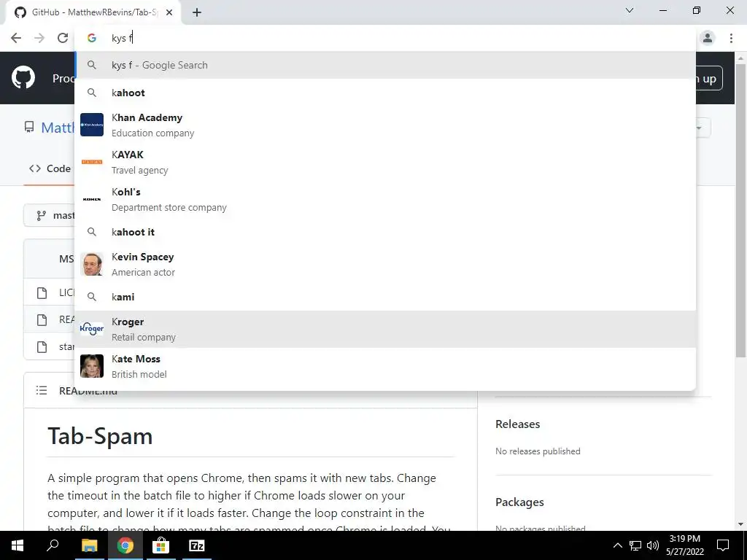This screenshot has height=560, width=747.
Task: Open Windows taskbar search
Action: coord(53,545)
